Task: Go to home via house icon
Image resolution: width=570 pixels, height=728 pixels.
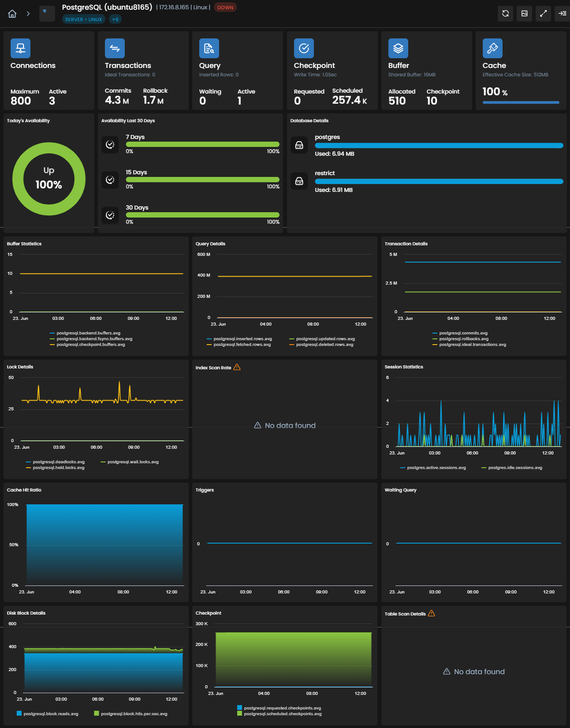Action: tap(12, 14)
